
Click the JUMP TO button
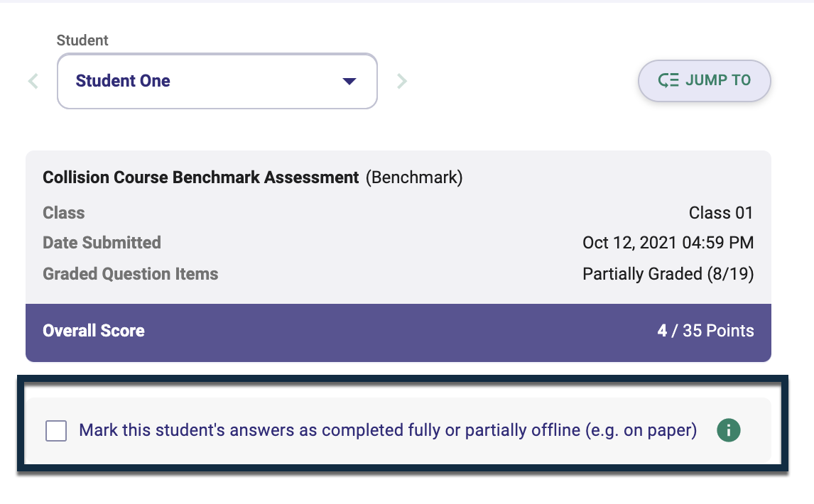pyautogui.click(x=704, y=80)
